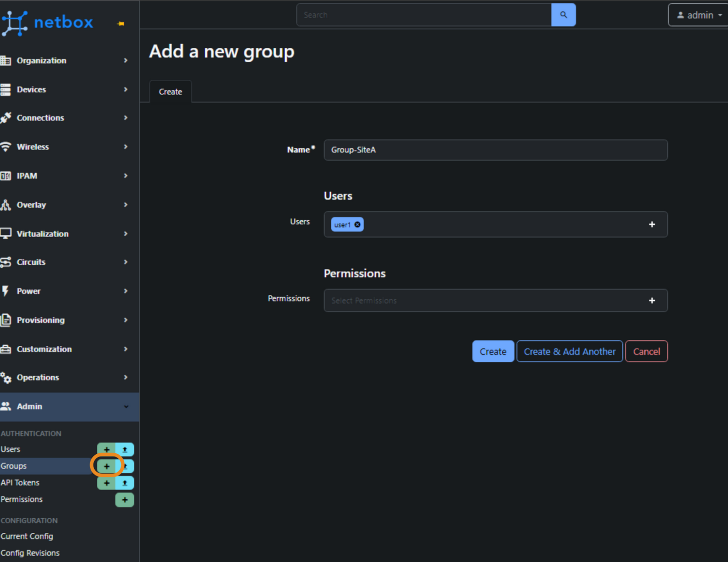Click the plus icon in the Permissions field
Image resolution: width=728 pixels, height=562 pixels.
(652, 300)
